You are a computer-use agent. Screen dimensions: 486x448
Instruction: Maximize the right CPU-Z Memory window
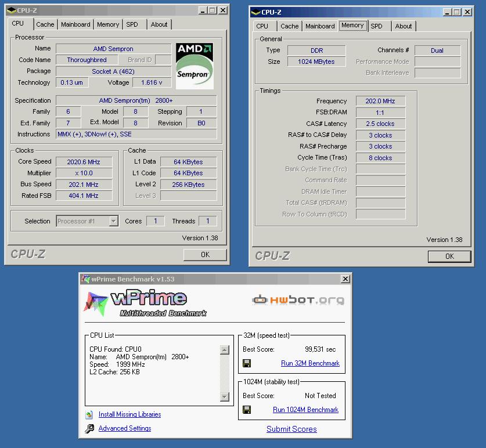[x=457, y=12]
